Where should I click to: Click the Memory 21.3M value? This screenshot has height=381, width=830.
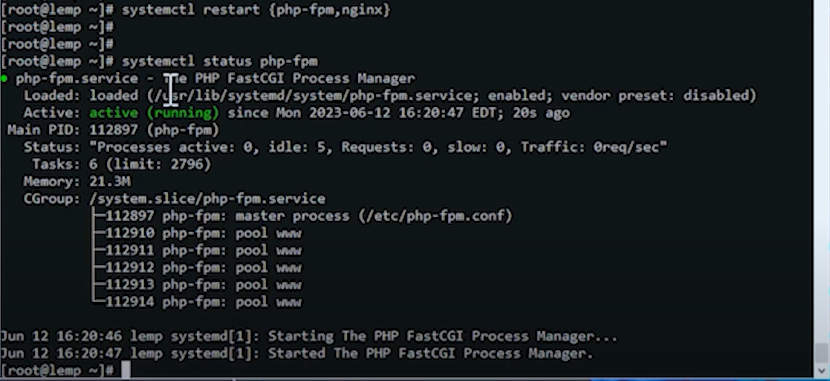coord(110,182)
